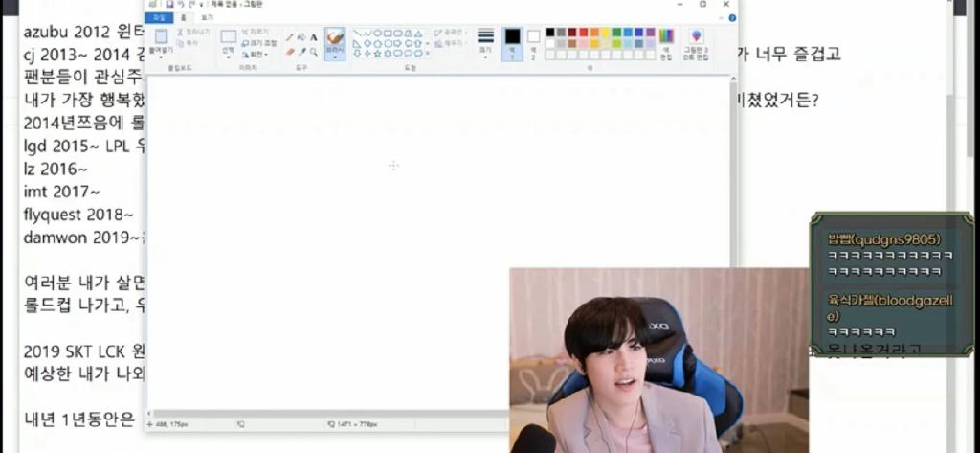
Task: Choose the black palette swatch
Action: pyautogui.click(x=550, y=32)
